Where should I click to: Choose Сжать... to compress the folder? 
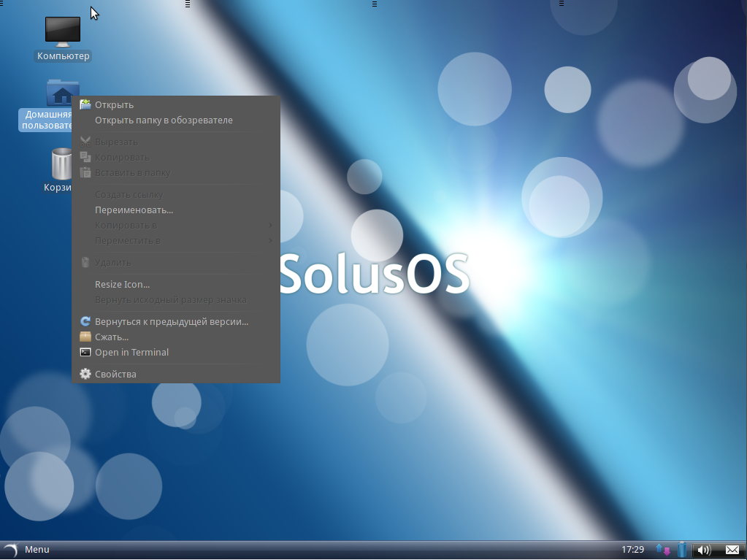coord(176,337)
